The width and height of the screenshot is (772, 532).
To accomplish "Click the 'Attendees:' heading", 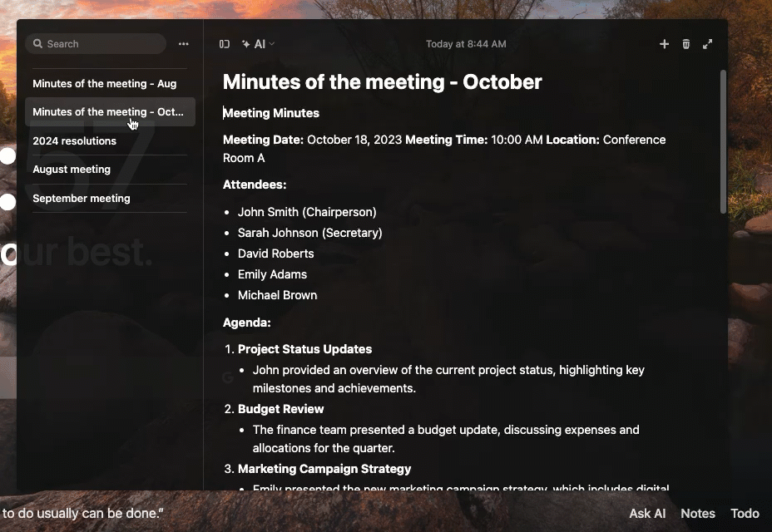I will (255, 185).
